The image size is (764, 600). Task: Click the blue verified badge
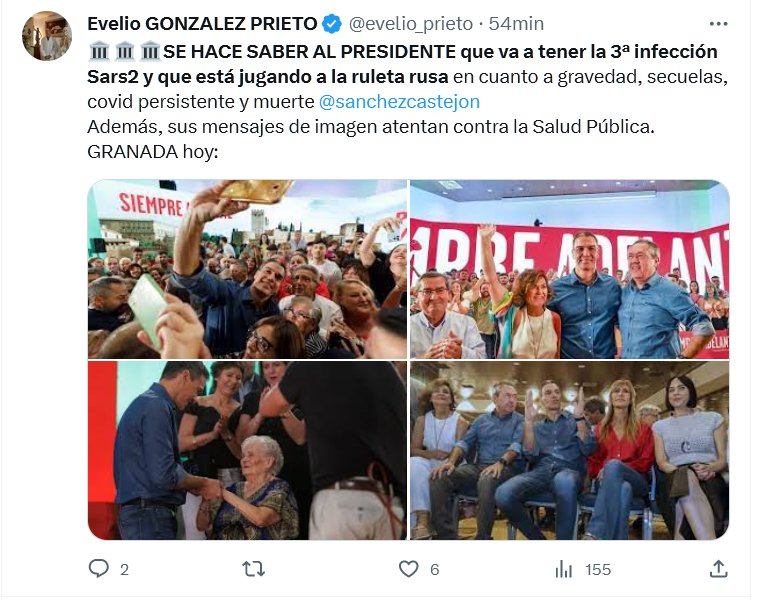[x=332, y=24]
